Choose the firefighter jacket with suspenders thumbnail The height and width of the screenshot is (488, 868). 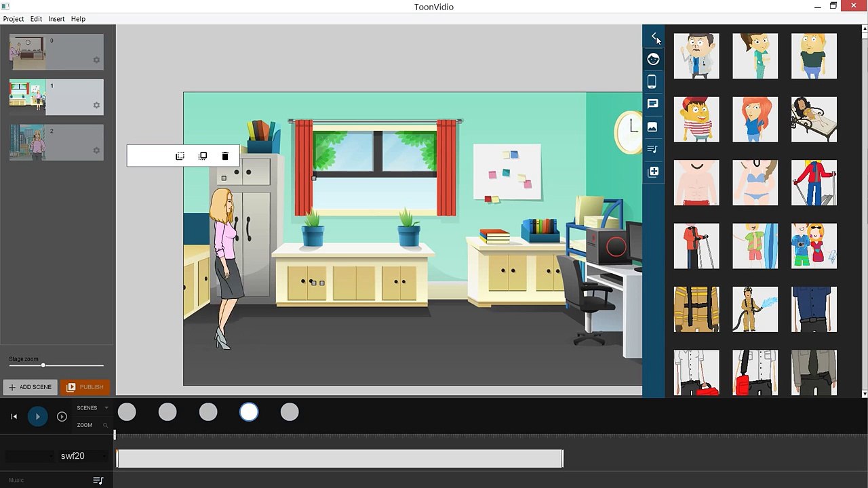click(696, 309)
